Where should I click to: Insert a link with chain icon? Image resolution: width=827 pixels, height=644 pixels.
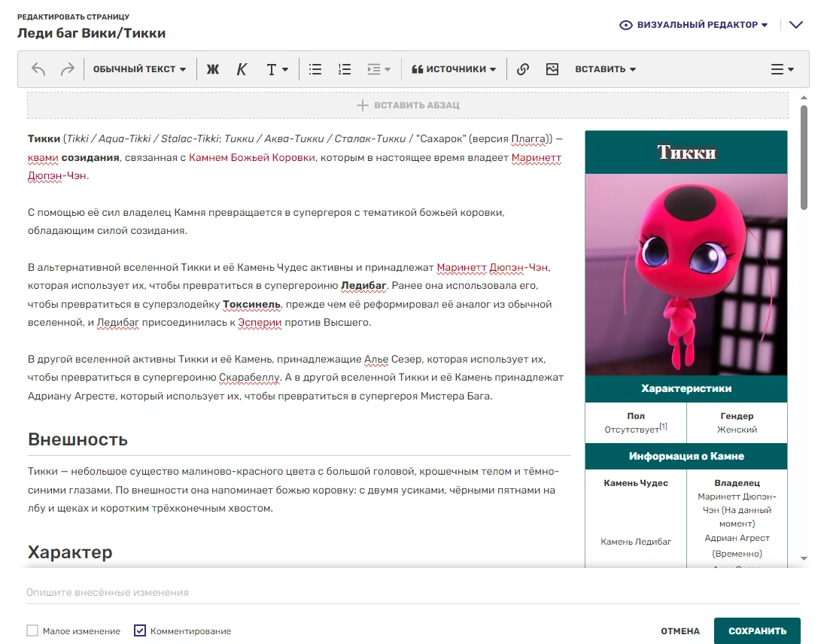coord(523,69)
